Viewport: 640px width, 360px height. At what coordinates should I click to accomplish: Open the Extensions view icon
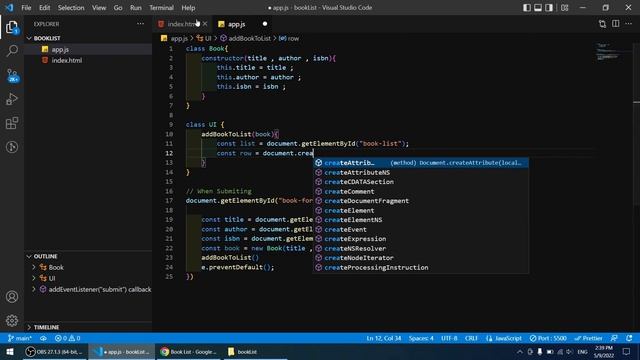(x=12, y=123)
